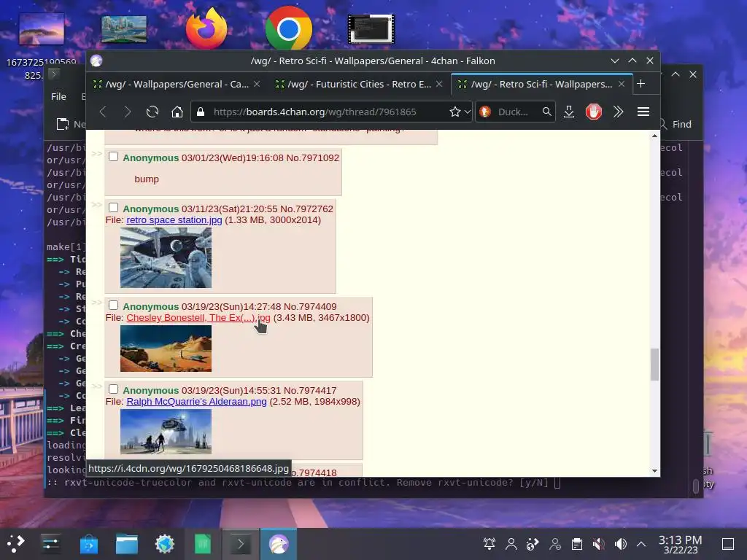The height and width of the screenshot is (560, 747).
Task: Open the city skyline image desktop icon
Action: 124,29
